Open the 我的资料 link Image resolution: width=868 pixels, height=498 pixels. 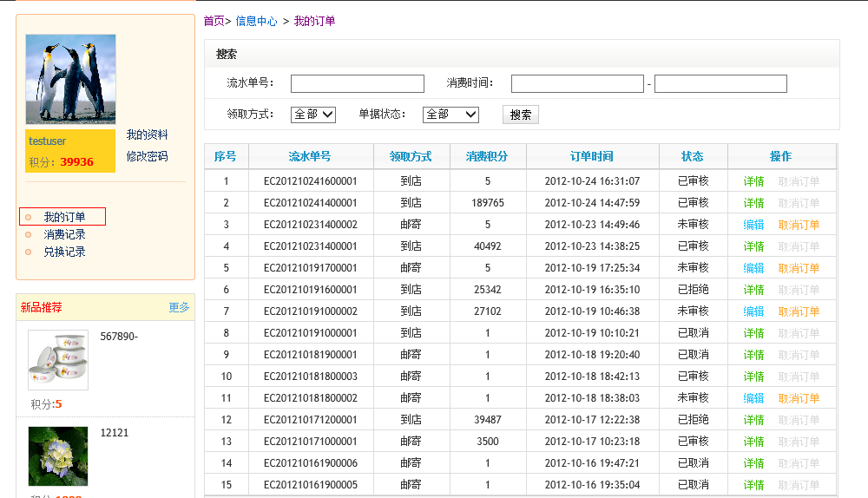[x=147, y=135]
